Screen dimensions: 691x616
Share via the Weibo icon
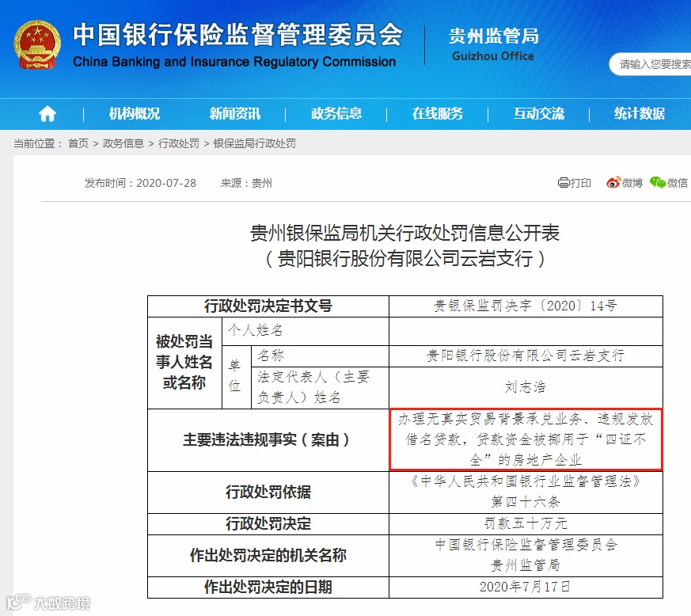tap(613, 183)
